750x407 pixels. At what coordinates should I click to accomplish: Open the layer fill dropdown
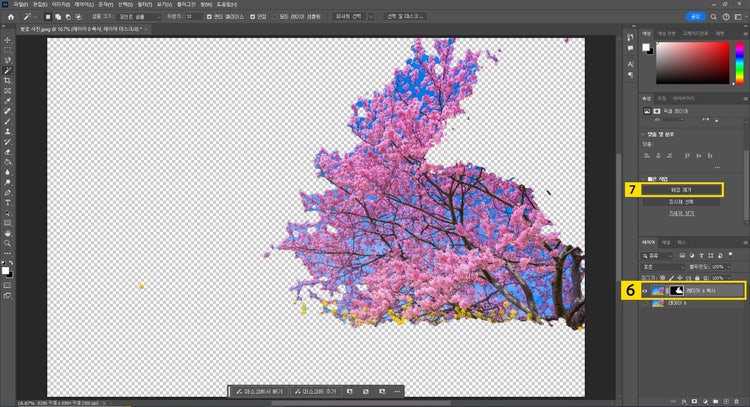[x=728, y=278]
